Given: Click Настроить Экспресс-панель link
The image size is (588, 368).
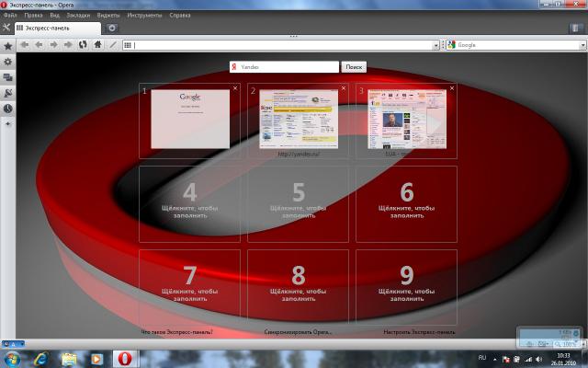Looking at the screenshot, I should (x=419, y=332).
